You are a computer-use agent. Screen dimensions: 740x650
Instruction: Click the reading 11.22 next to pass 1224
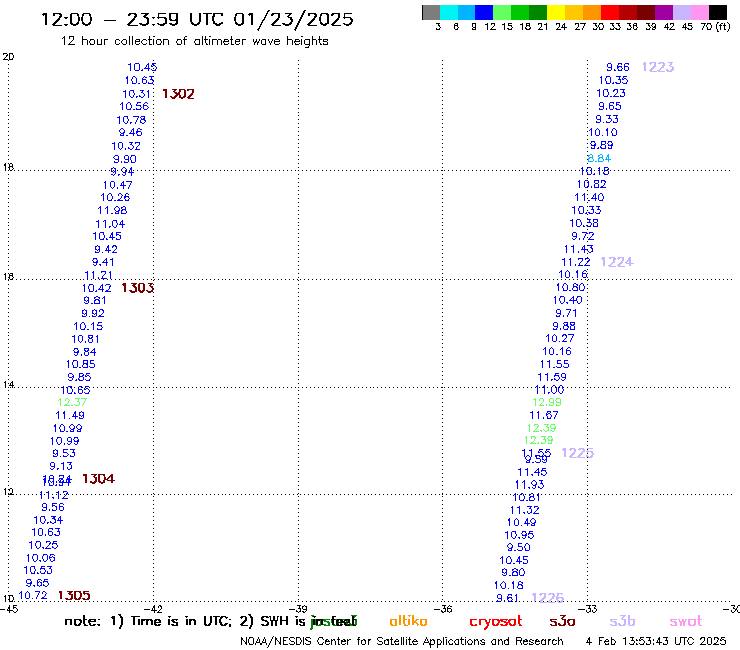[576, 262]
